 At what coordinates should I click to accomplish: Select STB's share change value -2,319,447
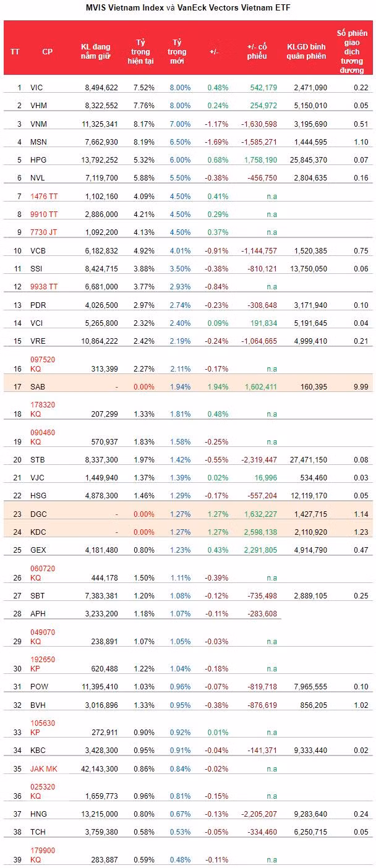click(x=259, y=459)
